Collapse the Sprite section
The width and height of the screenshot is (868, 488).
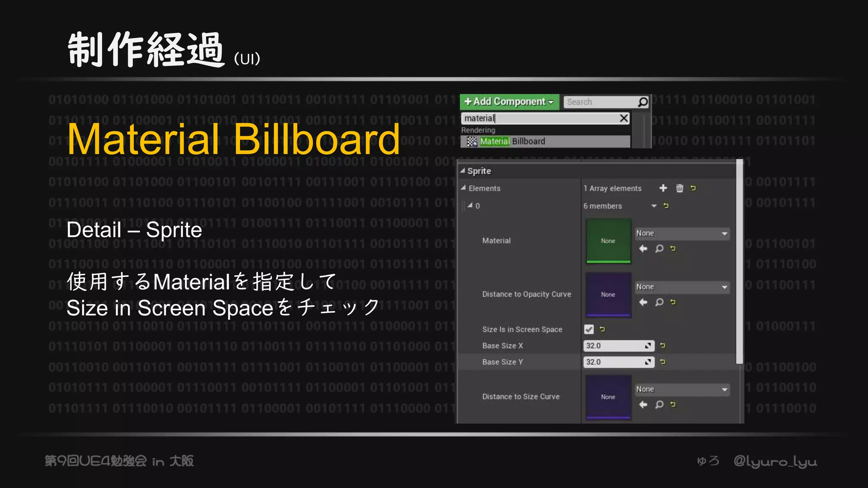(463, 171)
